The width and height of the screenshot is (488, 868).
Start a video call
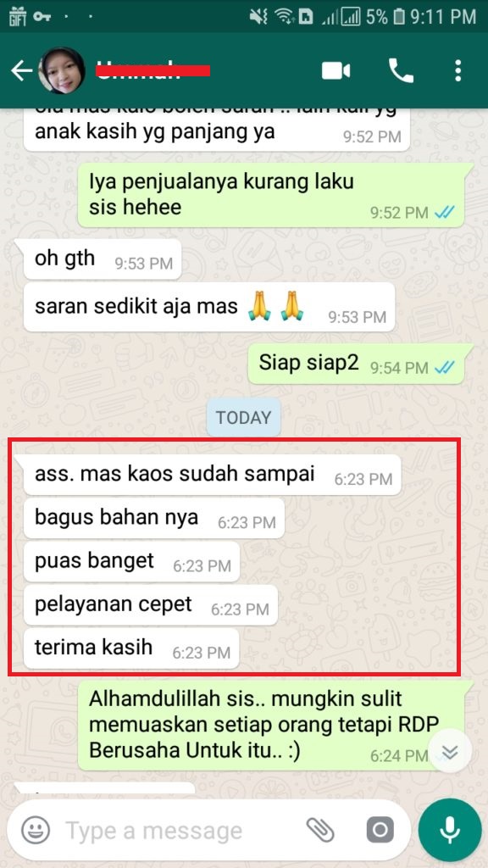(336, 71)
